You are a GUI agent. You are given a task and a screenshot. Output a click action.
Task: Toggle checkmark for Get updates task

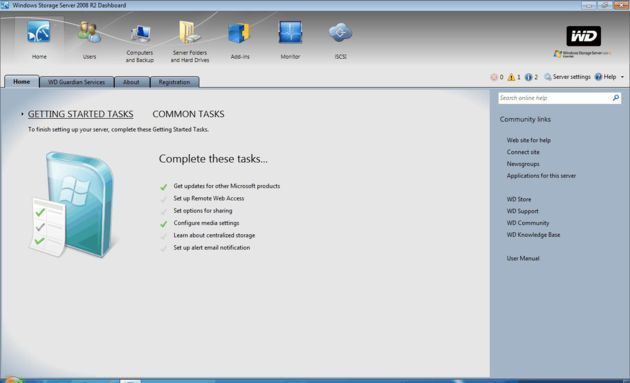pos(164,187)
